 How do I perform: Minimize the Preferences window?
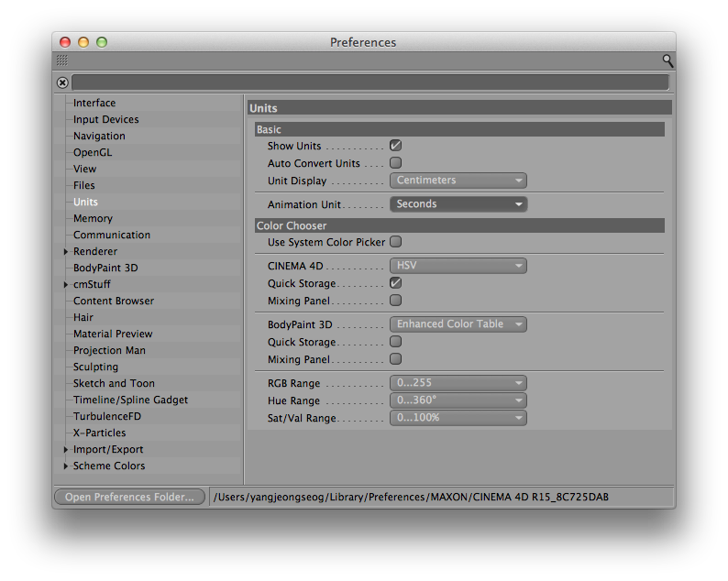point(83,42)
